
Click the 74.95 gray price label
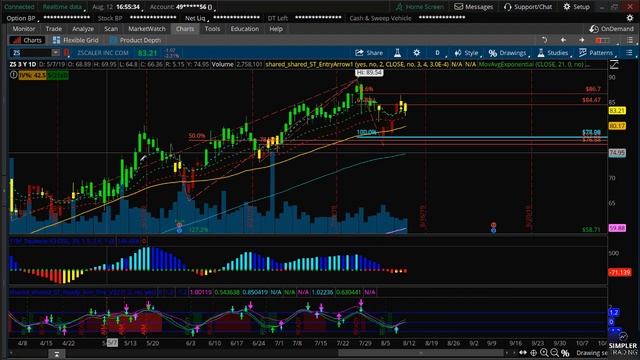(x=617, y=153)
